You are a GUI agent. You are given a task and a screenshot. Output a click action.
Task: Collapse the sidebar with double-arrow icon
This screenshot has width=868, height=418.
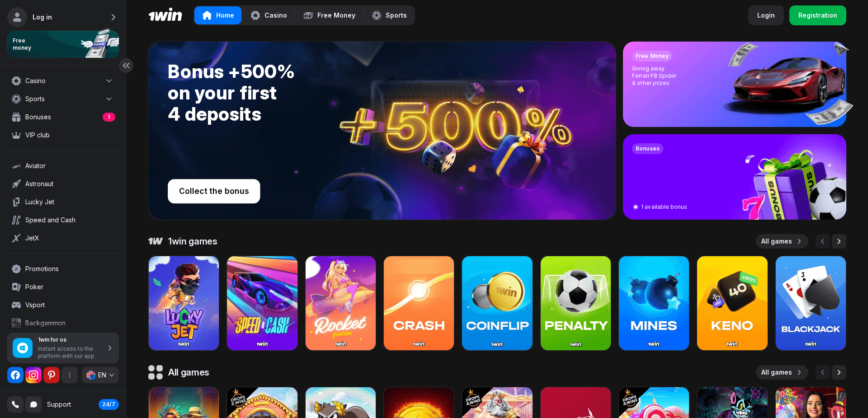126,66
